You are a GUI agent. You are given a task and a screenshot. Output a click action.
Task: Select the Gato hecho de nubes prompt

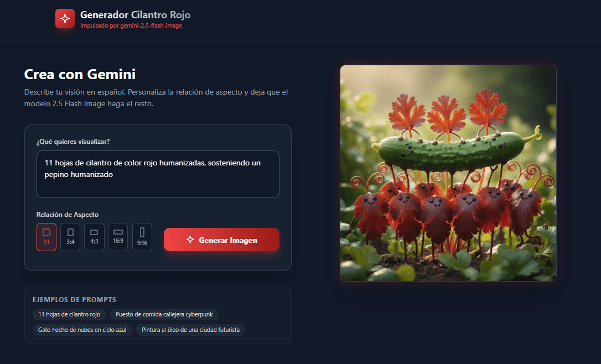coord(82,330)
